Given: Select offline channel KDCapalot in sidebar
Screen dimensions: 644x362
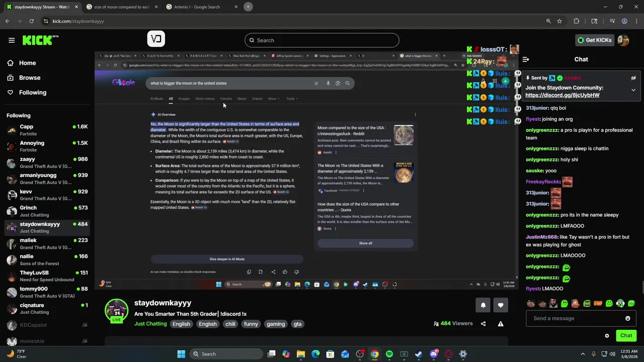Looking at the screenshot, I should pos(47,325).
